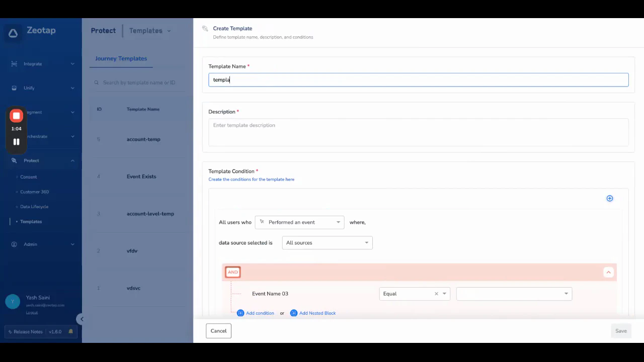The image size is (644, 362).
Task: Open the Integrate section icon in sidebar
Action: click(14, 63)
